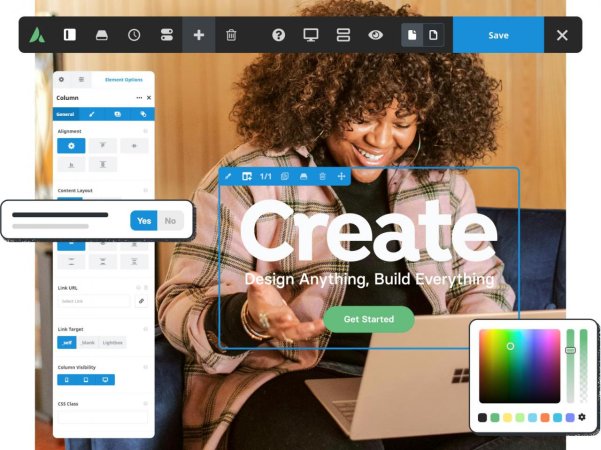Toggle tablet Column Visibility
The height and width of the screenshot is (450, 601).
[x=86, y=379]
